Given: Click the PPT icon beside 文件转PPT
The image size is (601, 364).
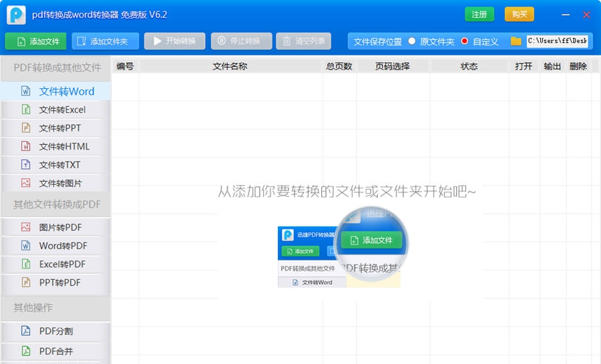Looking at the screenshot, I should point(25,128).
